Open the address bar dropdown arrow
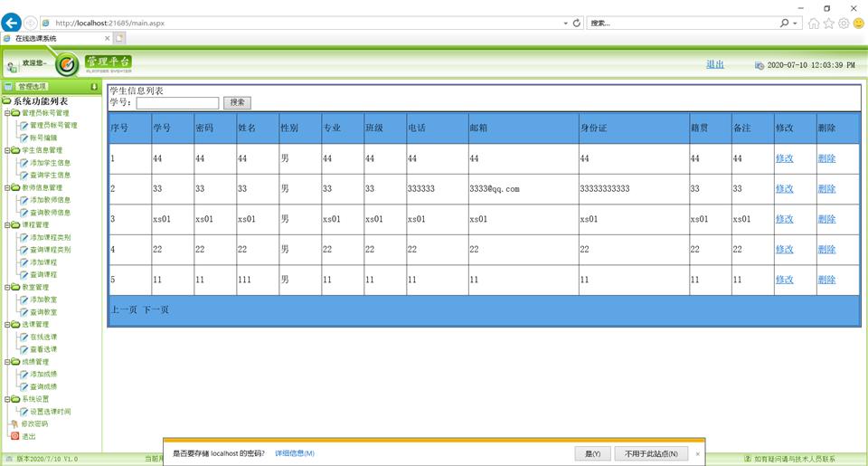868x466 pixels. [566, 23]
